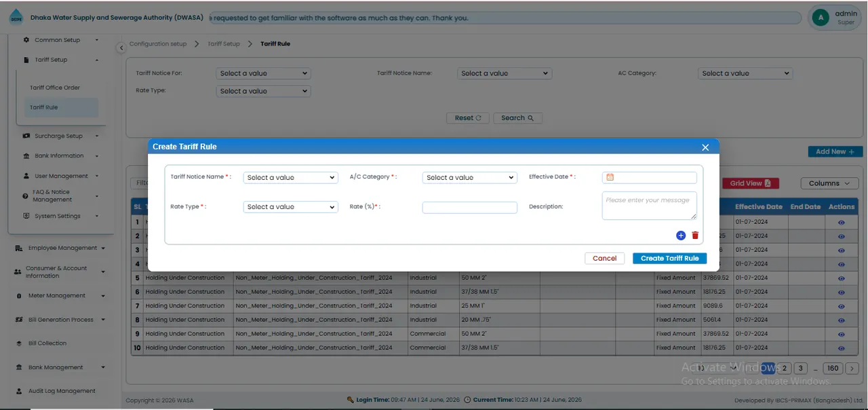Close the Create Tariff Rule dialog
868x410 pixels.
pyautogui.click(x=705, y=147)
